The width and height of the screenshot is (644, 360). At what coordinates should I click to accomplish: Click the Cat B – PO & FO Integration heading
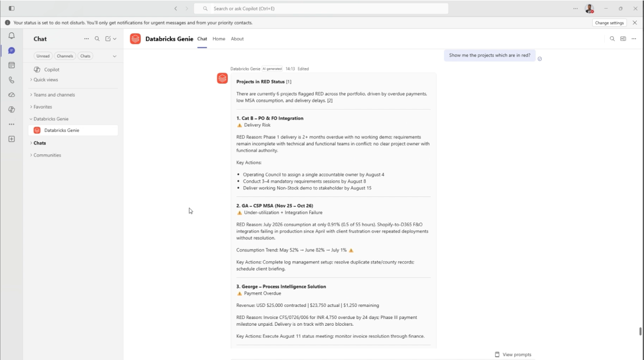[x=270, y=118]
